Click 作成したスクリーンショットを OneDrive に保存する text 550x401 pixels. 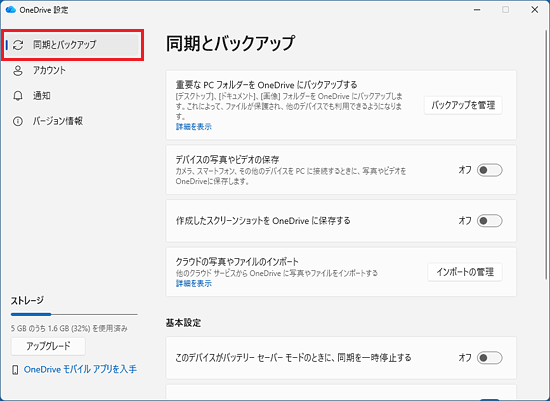263,221
